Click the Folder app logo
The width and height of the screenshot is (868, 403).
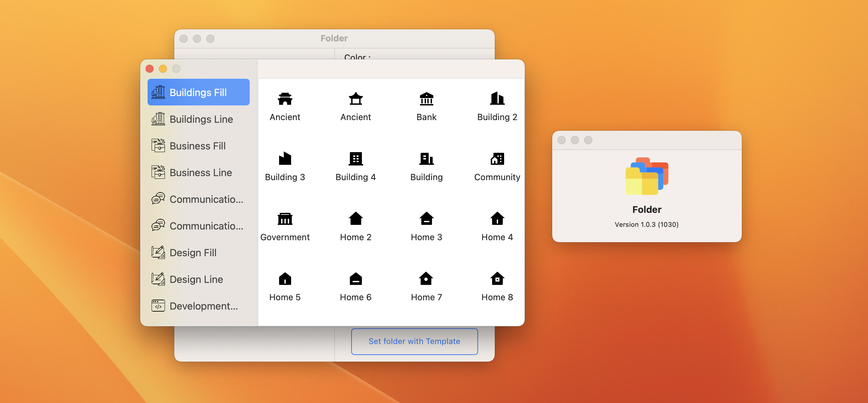(647, 176)
